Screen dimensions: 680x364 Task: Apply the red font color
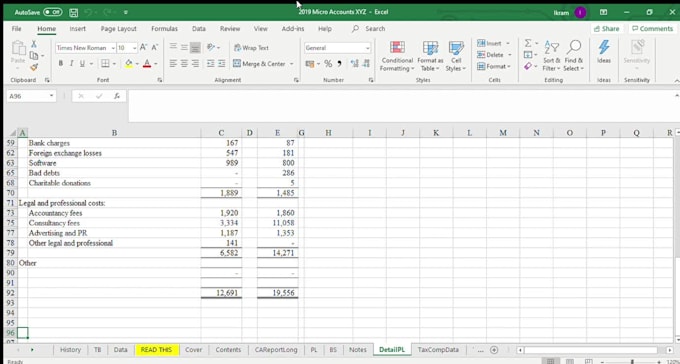(x=147, y=64)
